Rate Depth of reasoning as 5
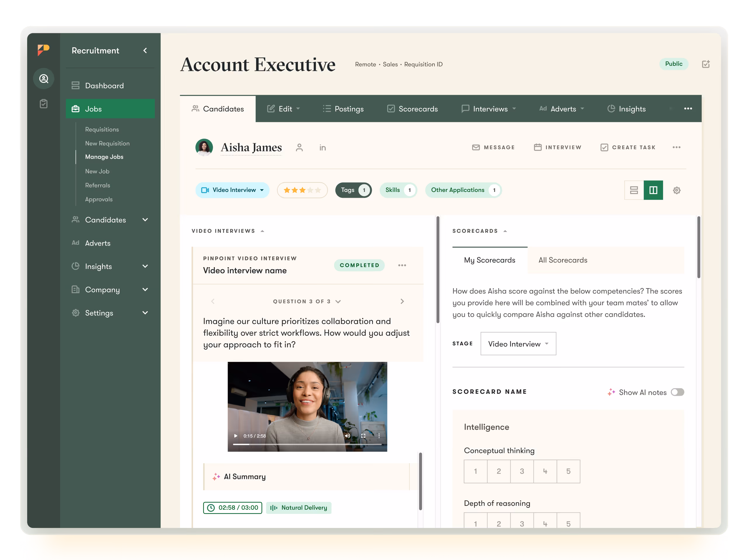 (x=568, y=521)
